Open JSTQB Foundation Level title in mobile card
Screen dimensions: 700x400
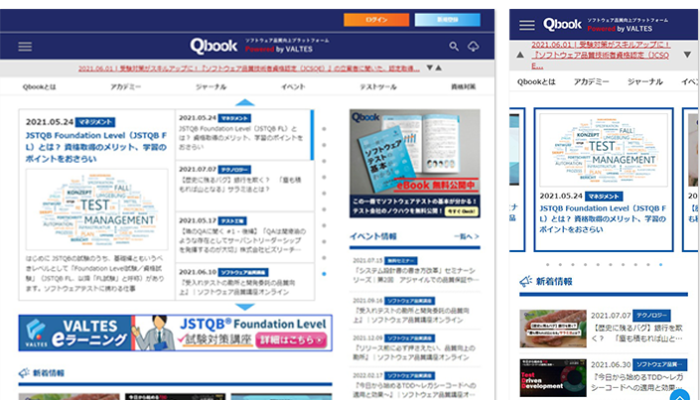point(603,219)
